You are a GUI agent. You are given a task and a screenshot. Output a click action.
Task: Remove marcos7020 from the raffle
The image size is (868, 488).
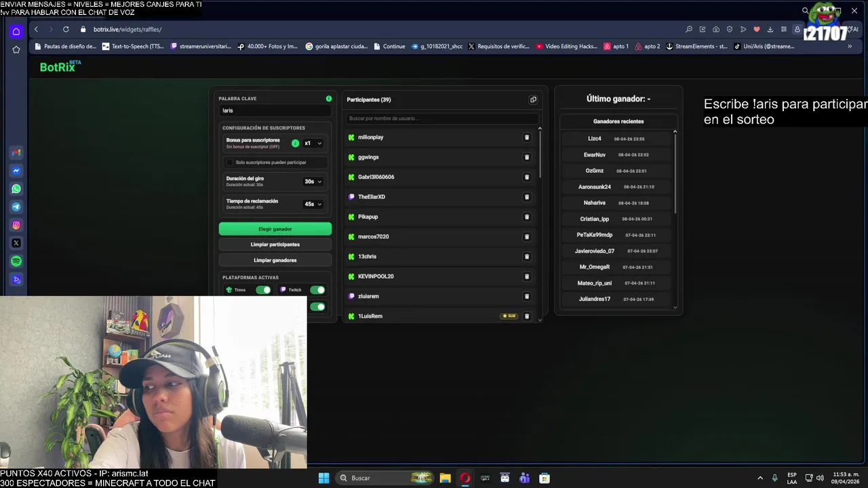(x=527, y=237)
